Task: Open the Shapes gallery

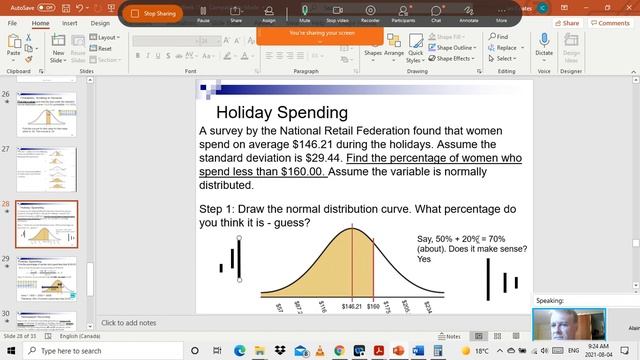Action: click(373, 48)
